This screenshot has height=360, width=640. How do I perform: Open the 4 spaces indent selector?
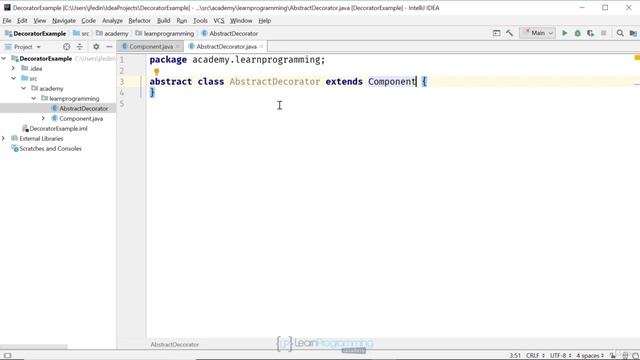click(590, 356)
